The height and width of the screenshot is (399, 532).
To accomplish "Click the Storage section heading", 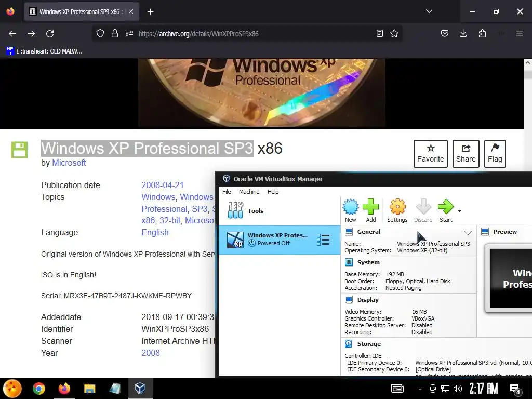I will click(369, 344).
